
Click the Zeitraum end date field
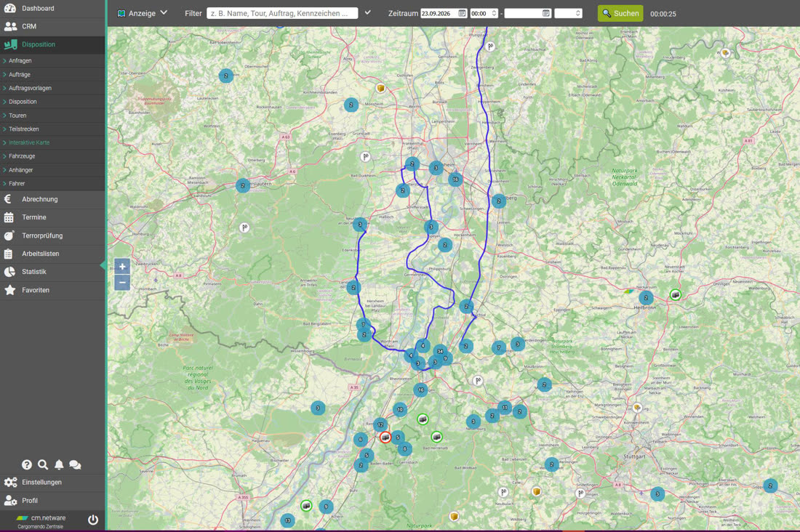tap(523, 13)
